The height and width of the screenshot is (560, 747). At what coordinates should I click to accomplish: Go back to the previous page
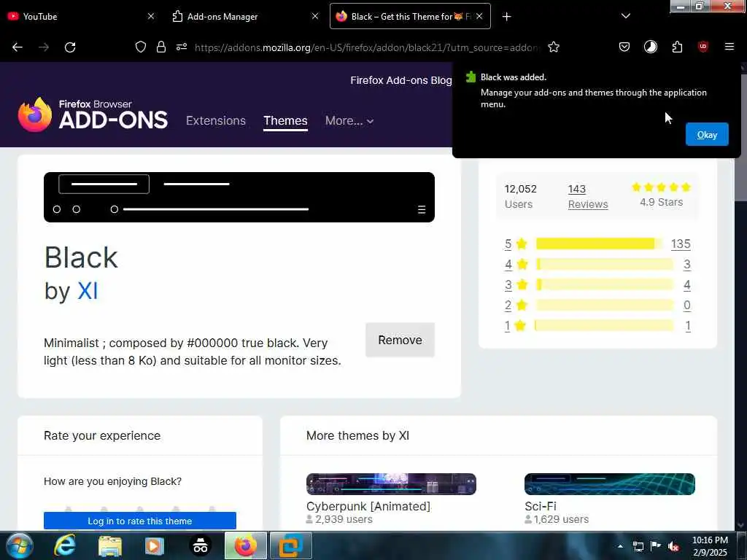(18, 47)
